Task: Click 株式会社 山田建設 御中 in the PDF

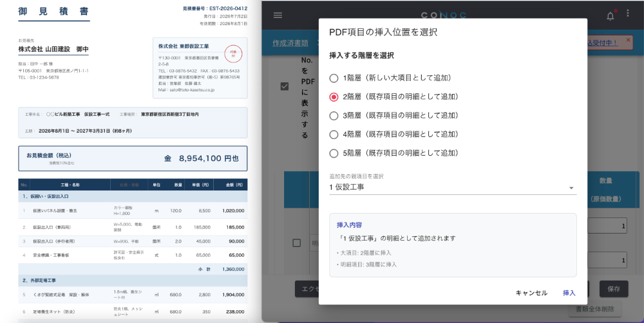Action: (x=53, y=49)
